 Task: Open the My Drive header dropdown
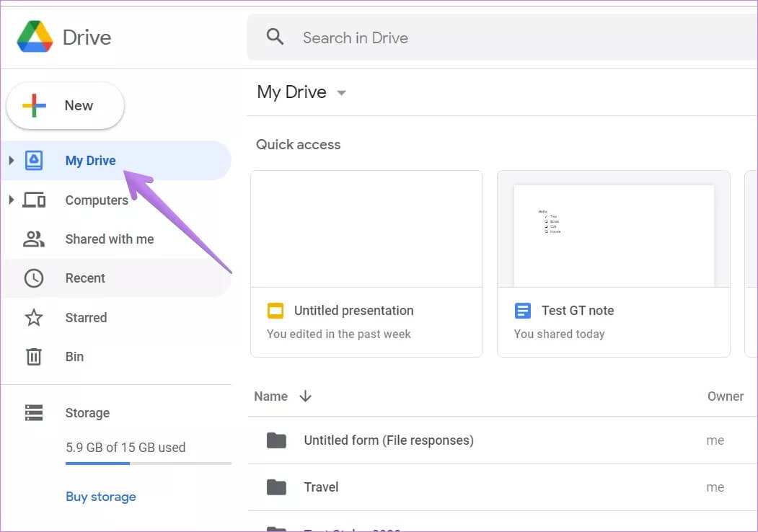(x=342, y=93)
